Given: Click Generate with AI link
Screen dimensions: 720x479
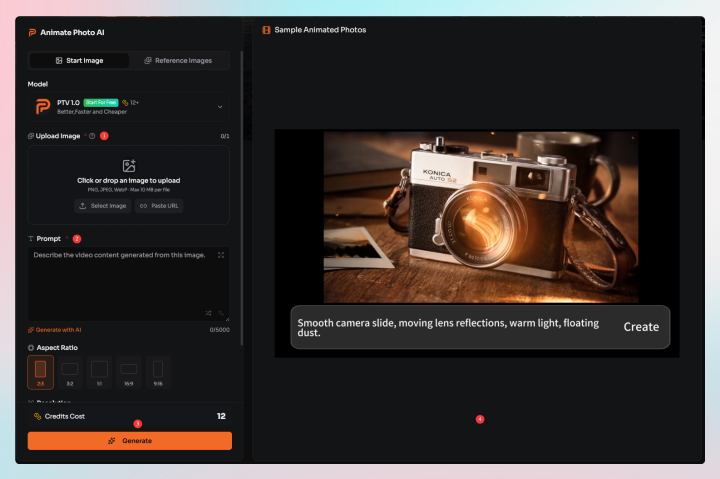Looking at the screenshot, I should pyautogui.click(x=55, y=330).
